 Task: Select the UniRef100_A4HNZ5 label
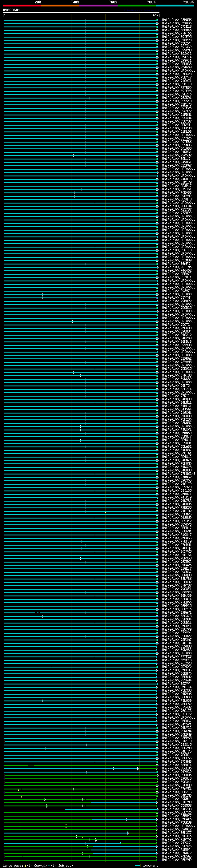coord(177,460)
